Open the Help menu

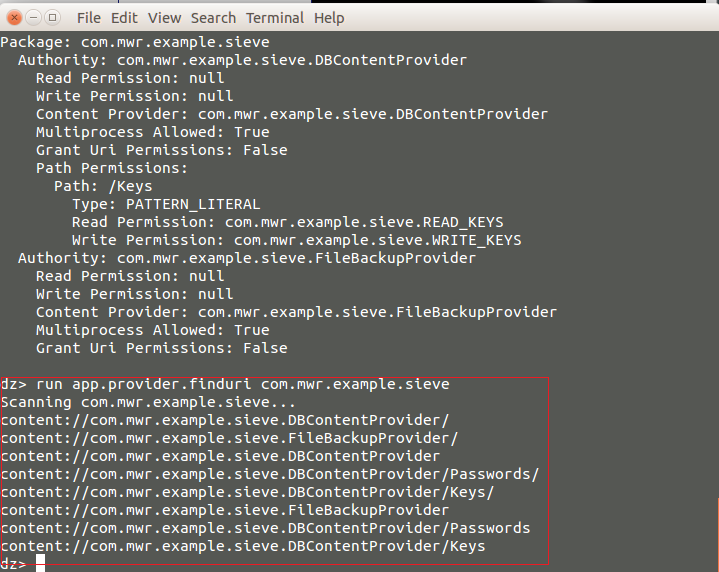(x=329, y=18)
